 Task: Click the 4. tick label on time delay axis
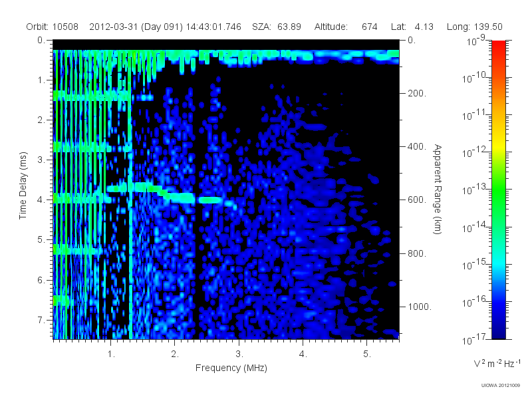41,200
